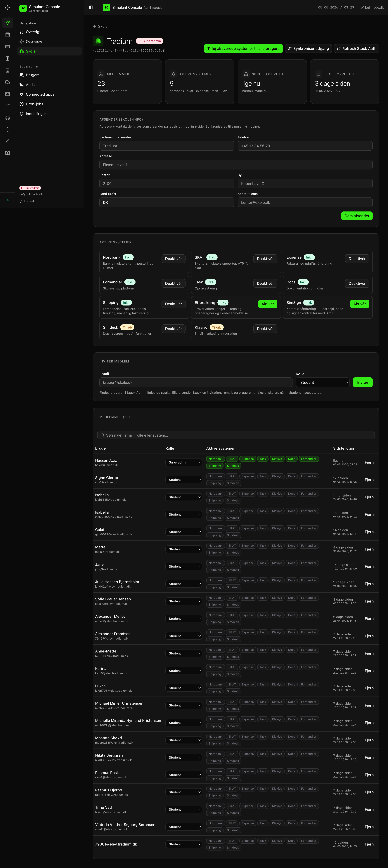Click the member search field
This screenshot has width=388, height=868.
pyautogui.click(x=236, y=435)
